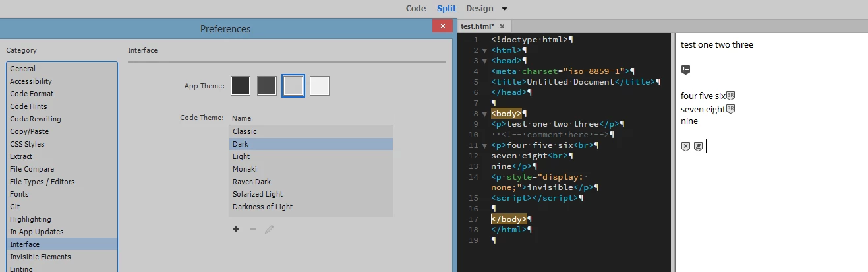Choose the Solarized Light code theme
The image size is (868, 272).
pos(310,194)
